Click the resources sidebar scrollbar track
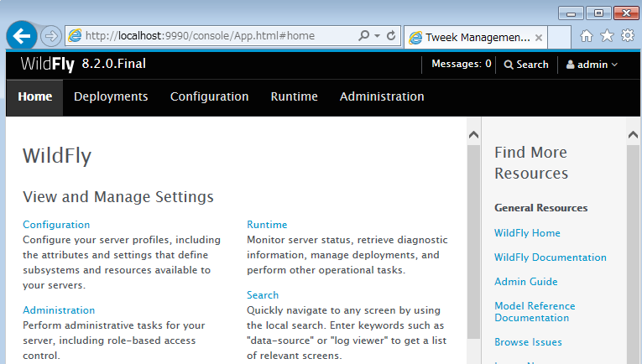Image resolution: width=642 pixels, height=364 pixels. point(633,252)
